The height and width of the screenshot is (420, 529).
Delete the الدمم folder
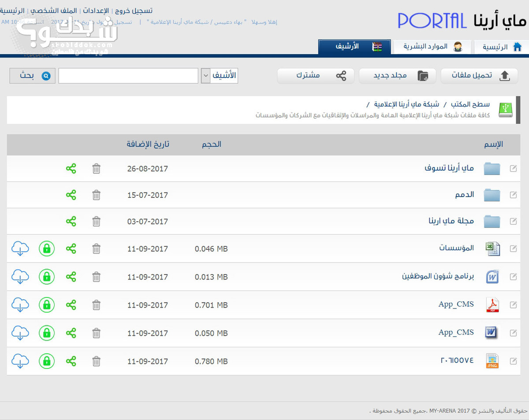click(97, 195)
